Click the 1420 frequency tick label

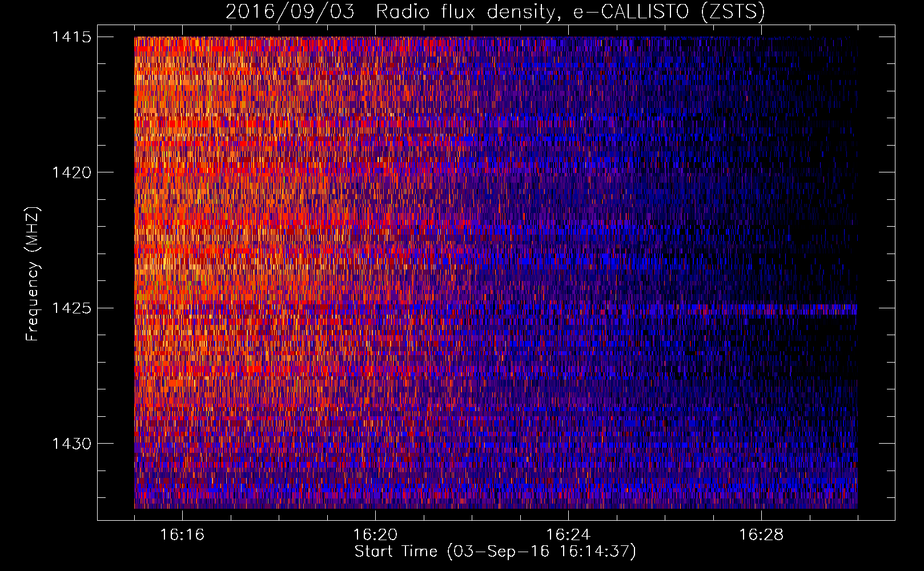tap(72, 172)
